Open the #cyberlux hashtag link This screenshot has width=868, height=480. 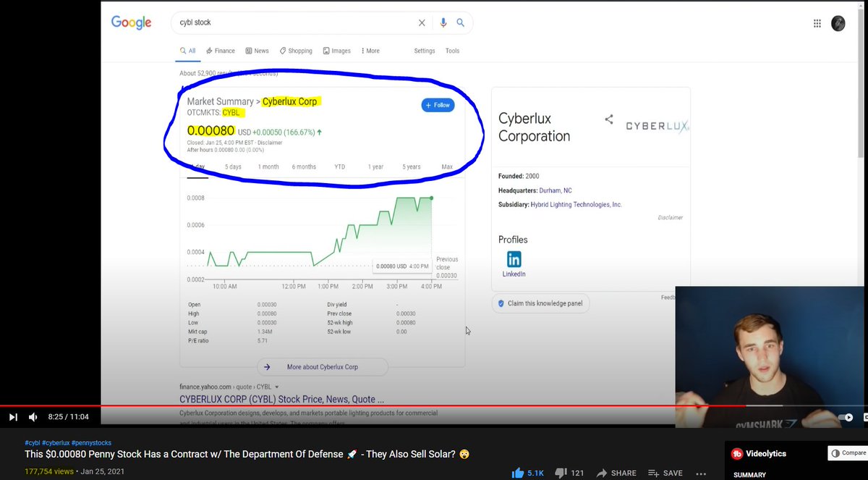click(56, 442)
